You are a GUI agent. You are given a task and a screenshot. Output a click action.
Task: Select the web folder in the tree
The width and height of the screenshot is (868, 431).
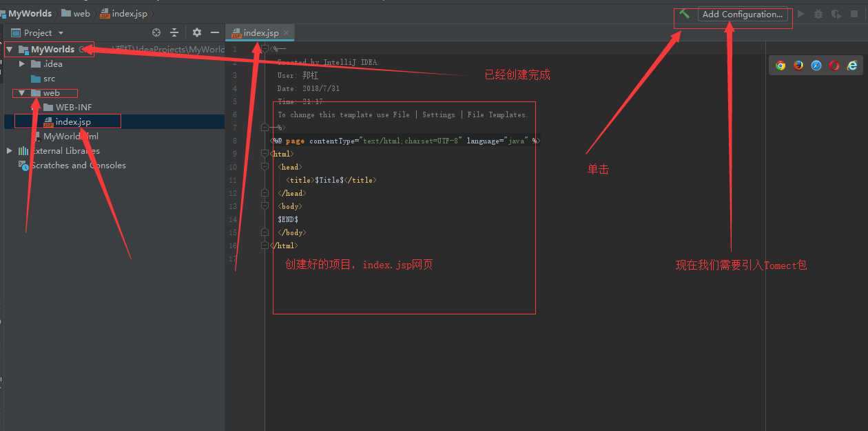(x=52, y=93)
